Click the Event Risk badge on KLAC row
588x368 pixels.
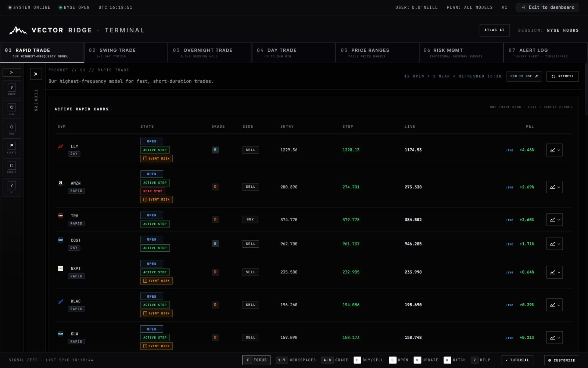157,314
